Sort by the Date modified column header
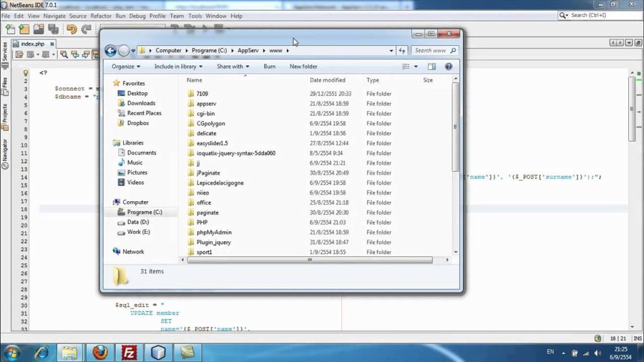The image size is (644, 362). 327,80
